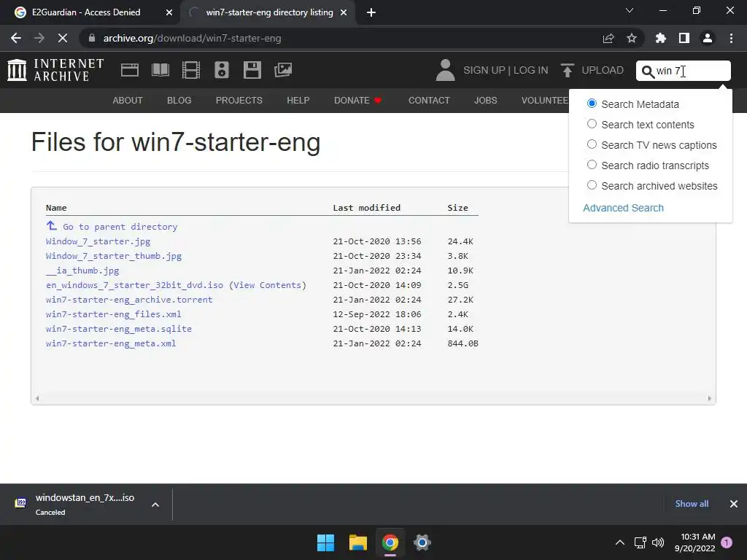747x560 pixels.
Task: Open the Chrome profile icon
Action: [x=708, y=38]
